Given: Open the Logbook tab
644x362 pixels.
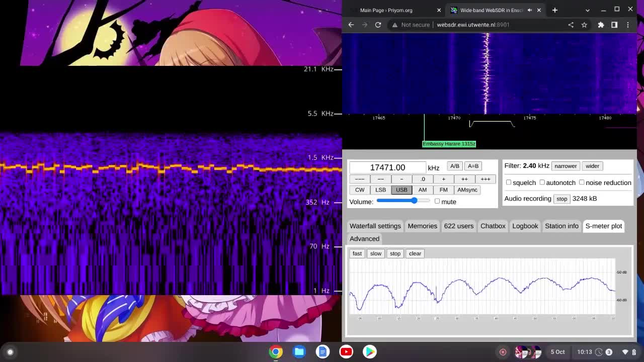Looking at the screenshot, I should 525,226.
